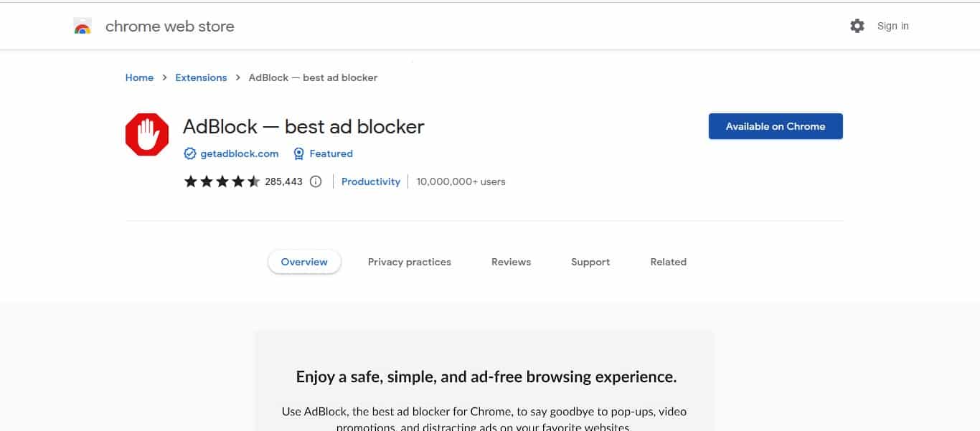Click the red AdBlock stop-hand icon
Viewport: 980px width, 431px height.
[x=147, y=134]
